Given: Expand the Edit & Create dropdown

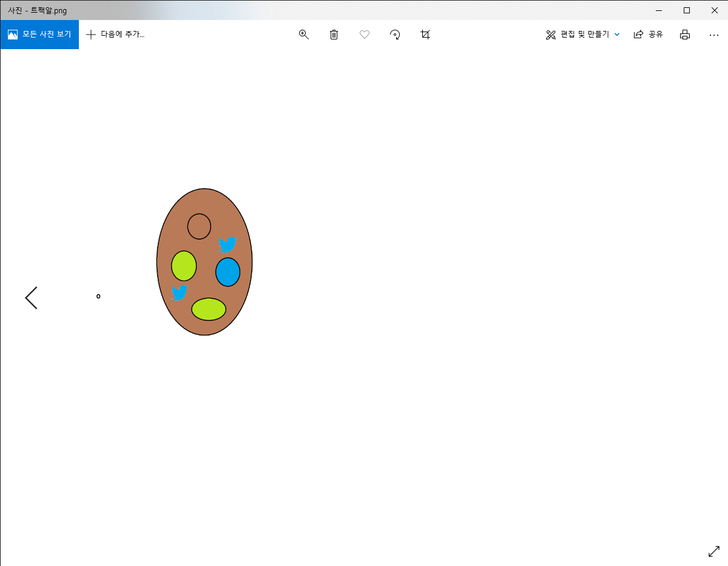Looking at the screenshot, I should click(x=583, y=35).
